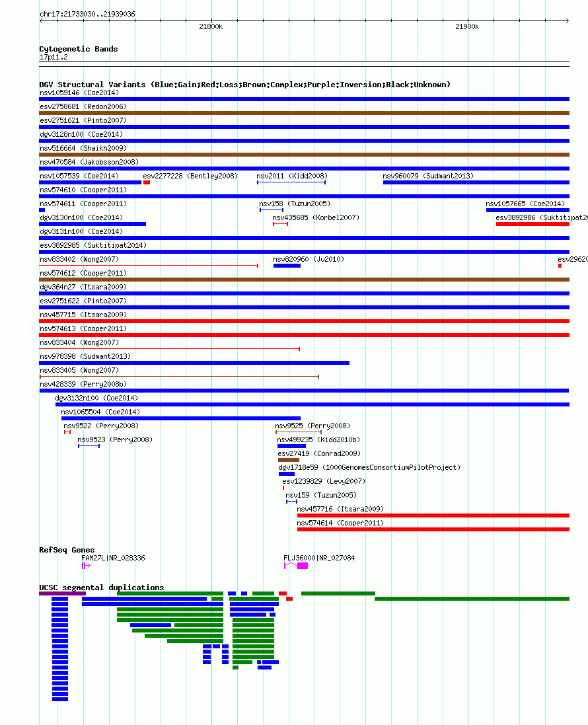588x725 pixels.
Task: Click nsv9523 (Perry2008) label
Action: coord(115,439)
